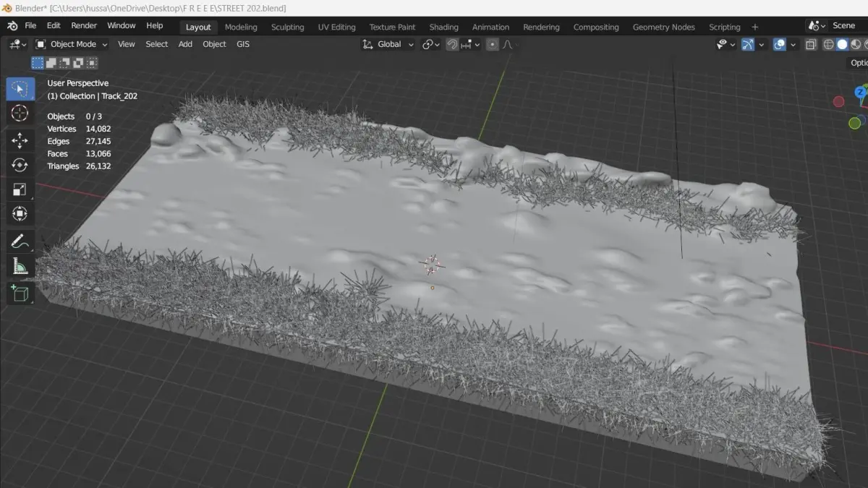Image resolution: width=868 pixels, height=488 pixels.
Task: Open the viewport Select menu
Action: (157, 44)
